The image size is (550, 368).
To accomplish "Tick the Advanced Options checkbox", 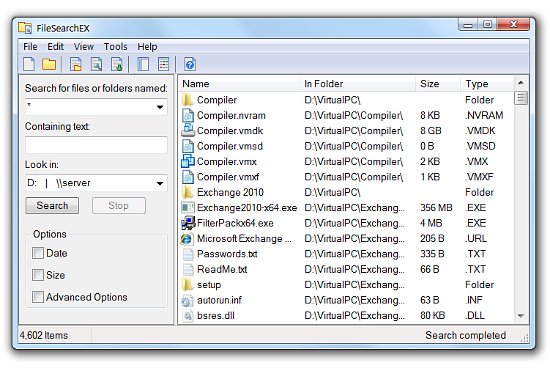I will pos(38,297).
